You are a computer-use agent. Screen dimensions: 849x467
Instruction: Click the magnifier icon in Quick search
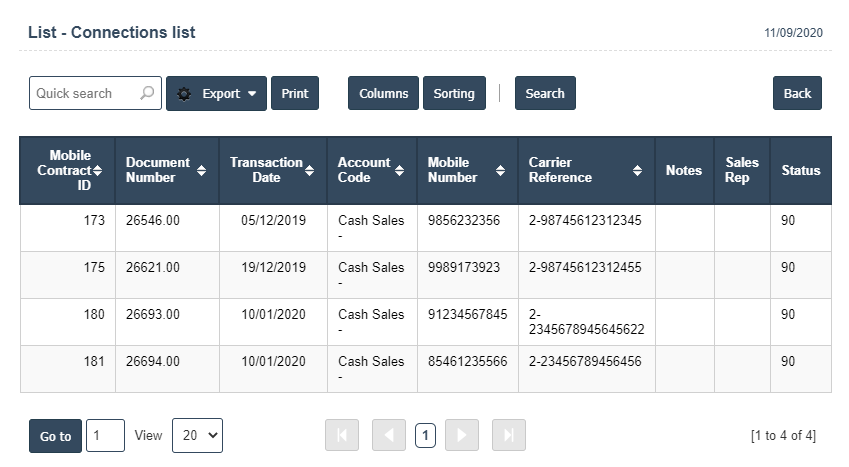pyautogui.click(x=146, y=93)
